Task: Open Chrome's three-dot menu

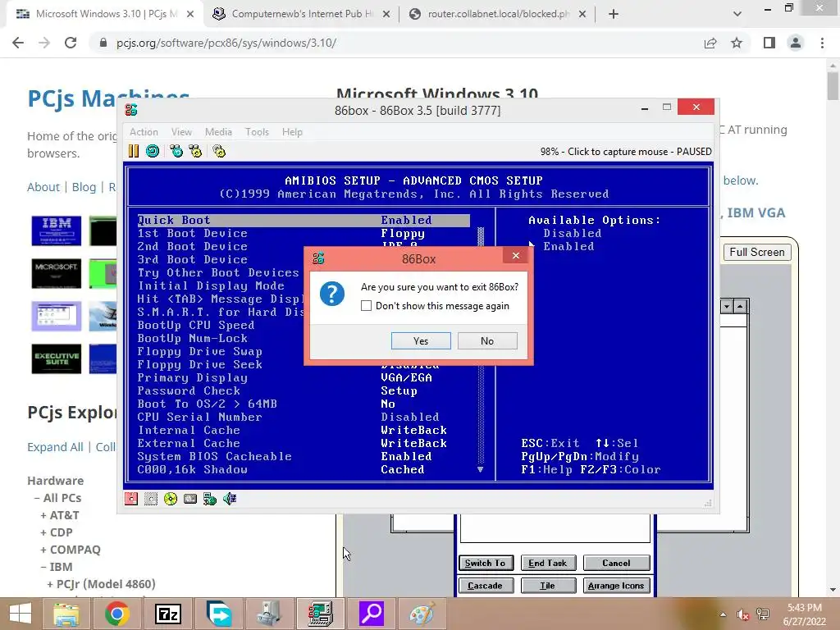Action: tap(822, 43)
